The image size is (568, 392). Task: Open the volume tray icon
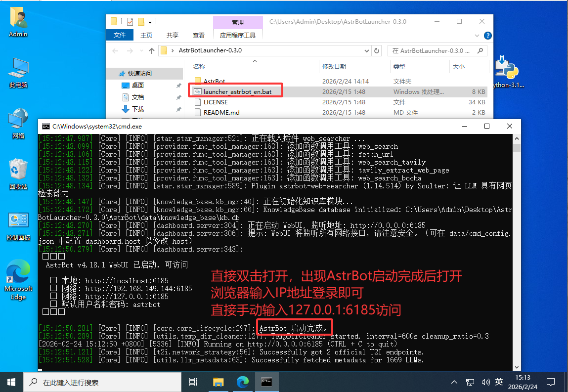pyautogui.click(x=485, y=382)
